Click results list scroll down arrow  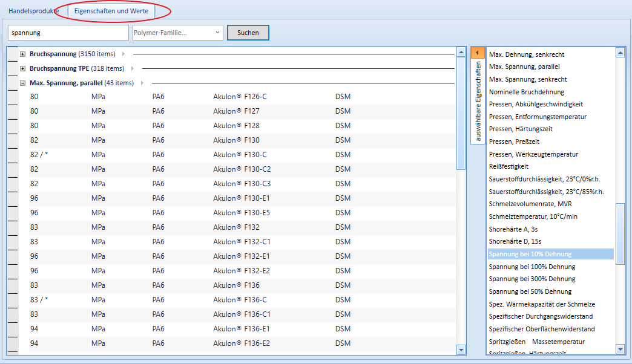[x=461, y=349]
